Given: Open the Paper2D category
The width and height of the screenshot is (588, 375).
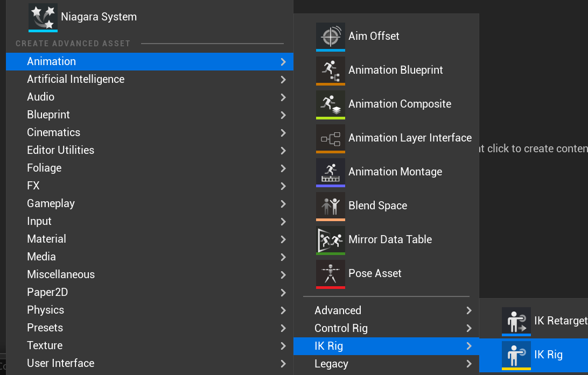Looking at the screenshot, I should coord(150,292).
